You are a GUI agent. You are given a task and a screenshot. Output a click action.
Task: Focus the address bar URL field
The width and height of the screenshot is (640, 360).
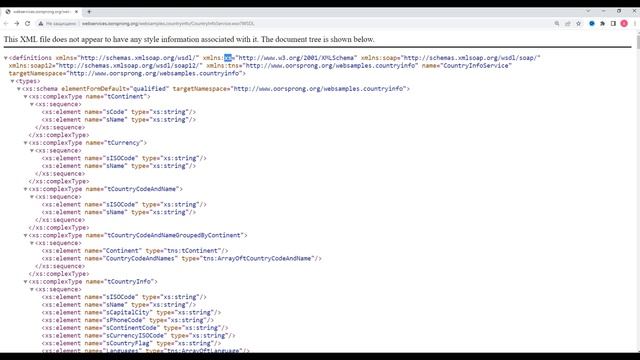point(168,24)
